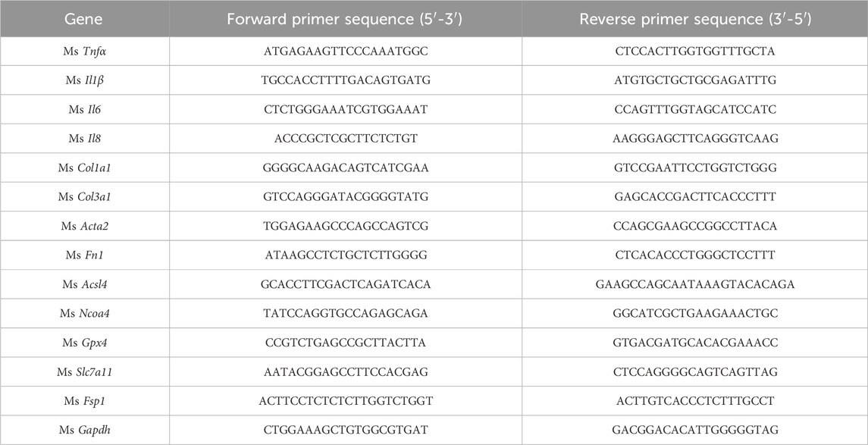Click the Tnfα forward primer ATGAGAAGTTCCCAAATGGC
The height and width of the screenshot is (445, 868).
(345, 52)
